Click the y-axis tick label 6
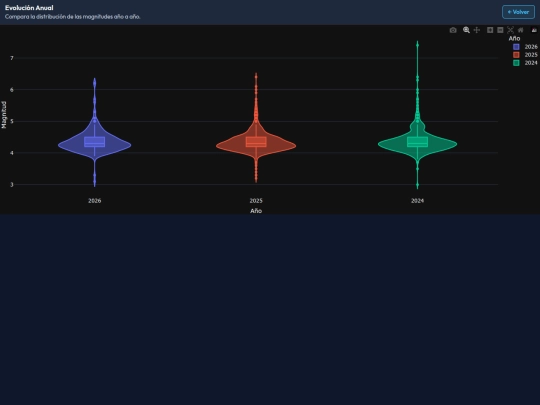The width and height of the screenshot is (540, 405). tap(12, 90)
